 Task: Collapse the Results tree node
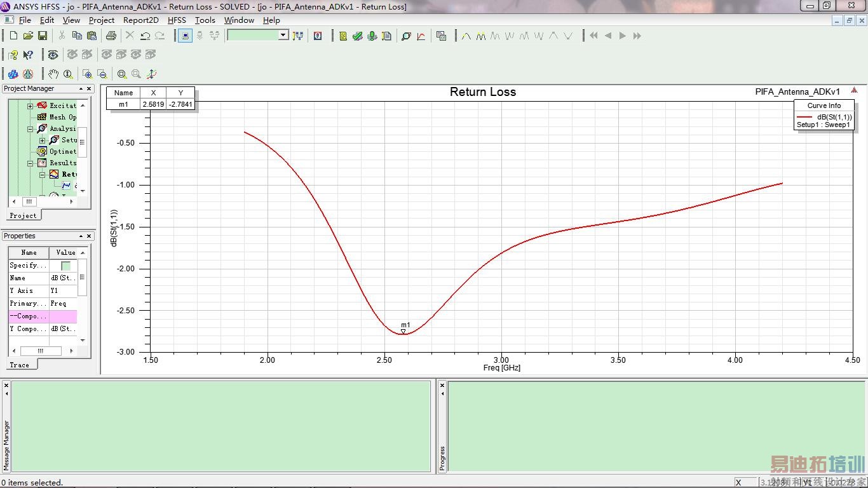[x=30, y=163]
